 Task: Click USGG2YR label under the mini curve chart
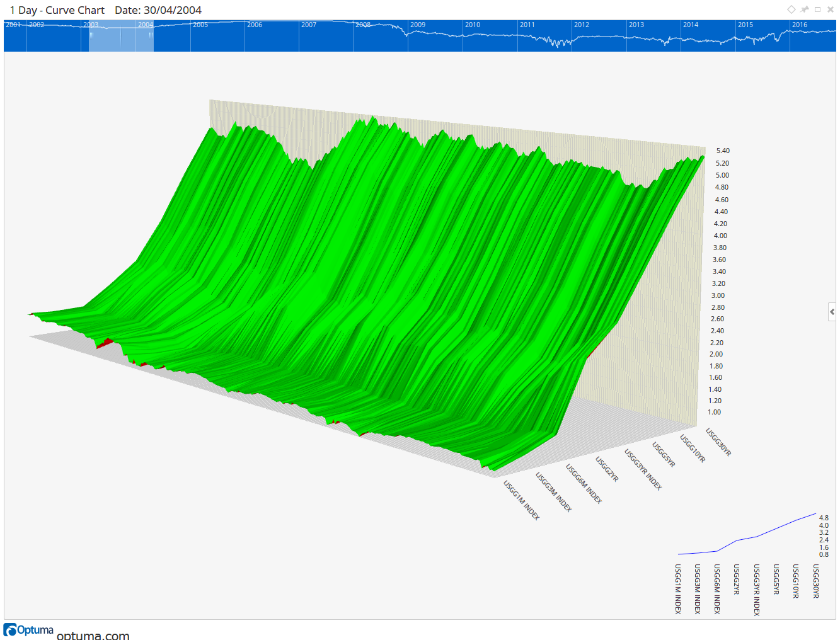pos(736,580)
